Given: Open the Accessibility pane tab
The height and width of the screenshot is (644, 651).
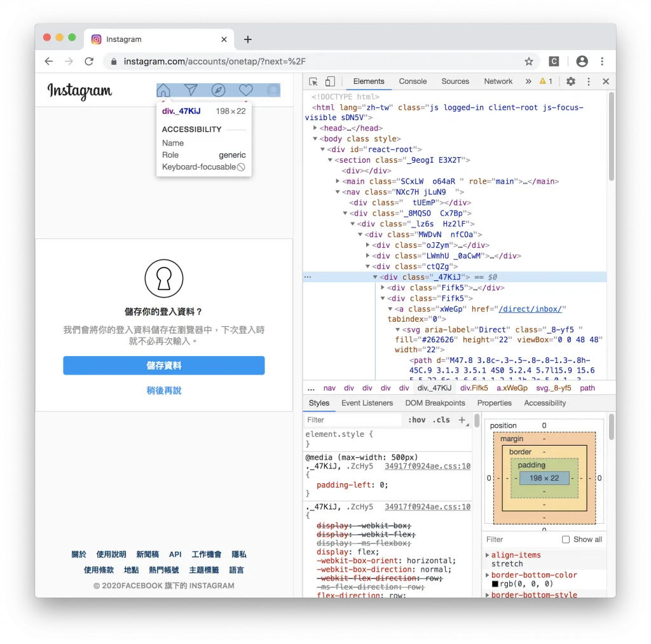Looking at the screenshot, I should 545,403.
